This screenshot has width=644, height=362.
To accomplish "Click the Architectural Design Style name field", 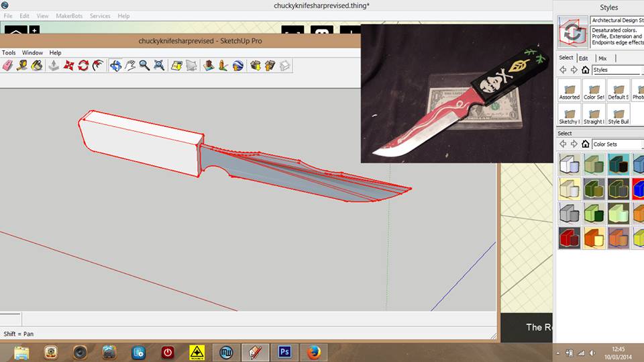I will [x=617, y=20].
